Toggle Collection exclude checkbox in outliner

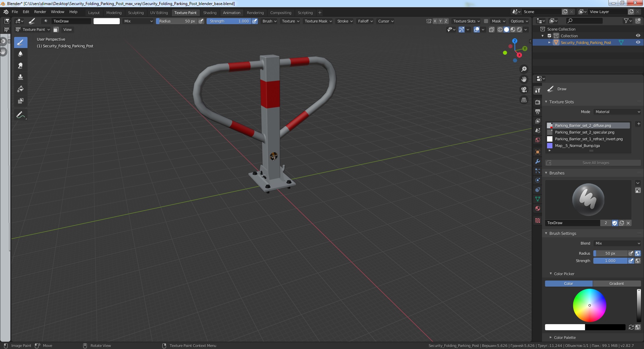pyautogui.click(x=549, y=36)
